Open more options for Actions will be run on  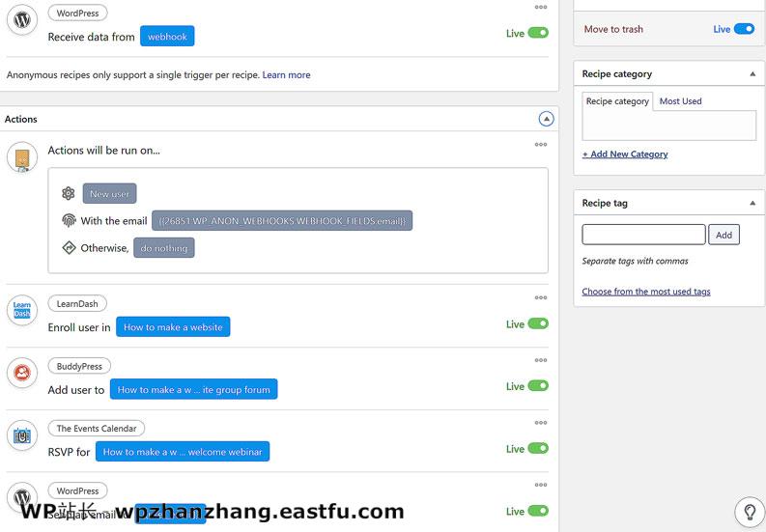[541, 144]
